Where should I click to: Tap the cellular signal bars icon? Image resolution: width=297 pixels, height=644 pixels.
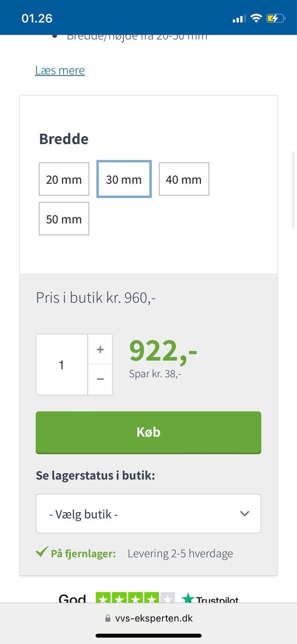239,19
